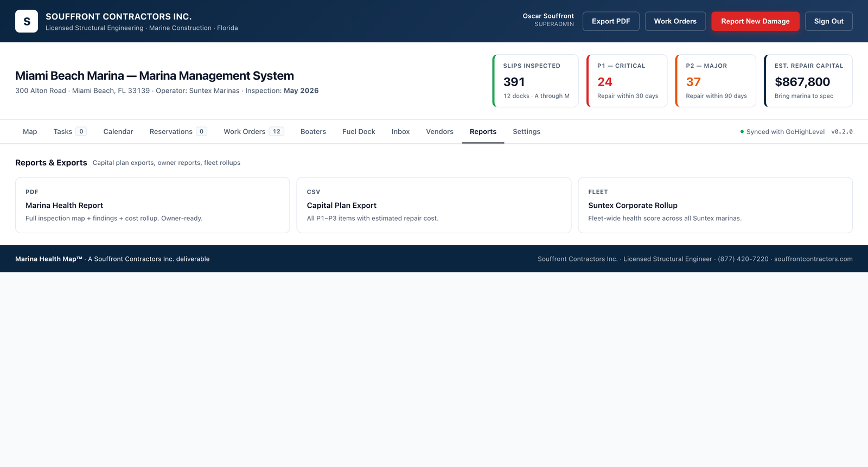Open the Reservations tab

coord(178,132)
